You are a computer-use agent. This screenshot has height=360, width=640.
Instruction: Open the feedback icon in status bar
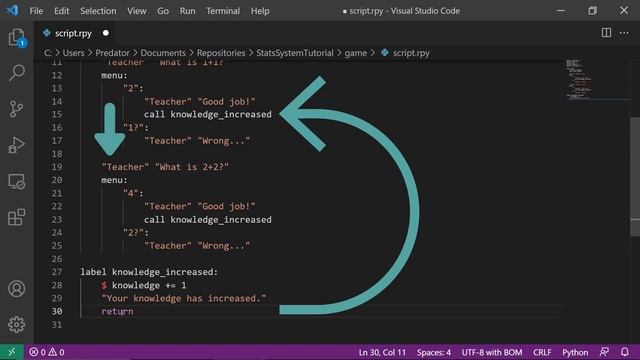pos(604,352)
